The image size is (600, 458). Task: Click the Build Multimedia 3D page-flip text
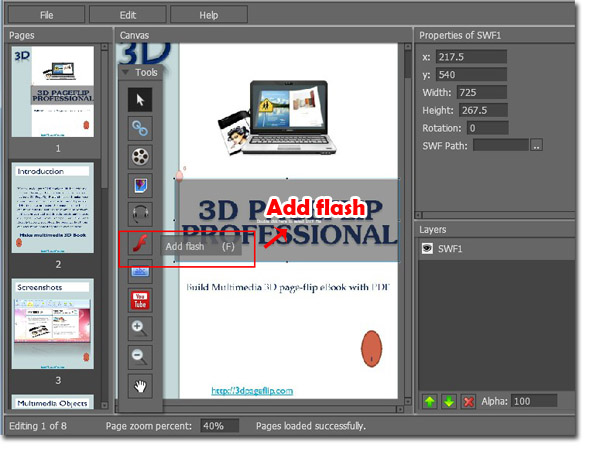pyautogui.click(x=288, y=287)
